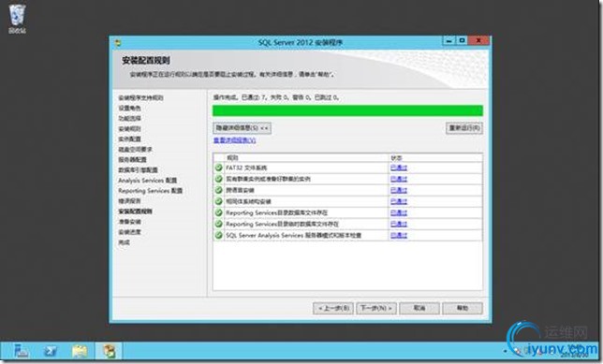This screenshot has width=603, height=364.
Task: Click FAT32 文件系统 rule text
Action: coord(246,168)
